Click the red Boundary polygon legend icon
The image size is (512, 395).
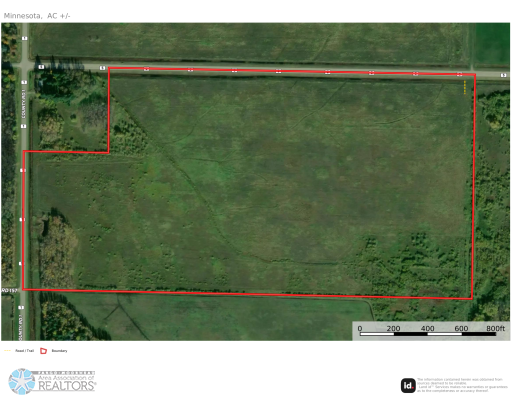[43, 351]
